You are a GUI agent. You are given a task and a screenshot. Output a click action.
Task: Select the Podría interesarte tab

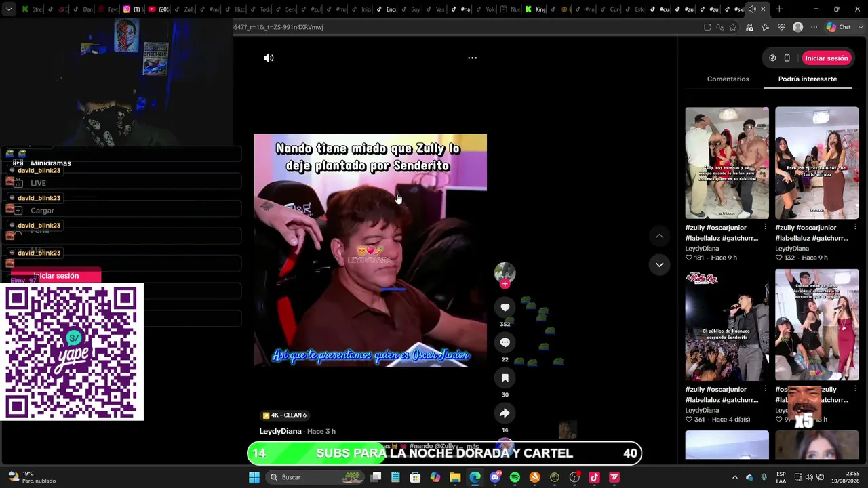807,79
